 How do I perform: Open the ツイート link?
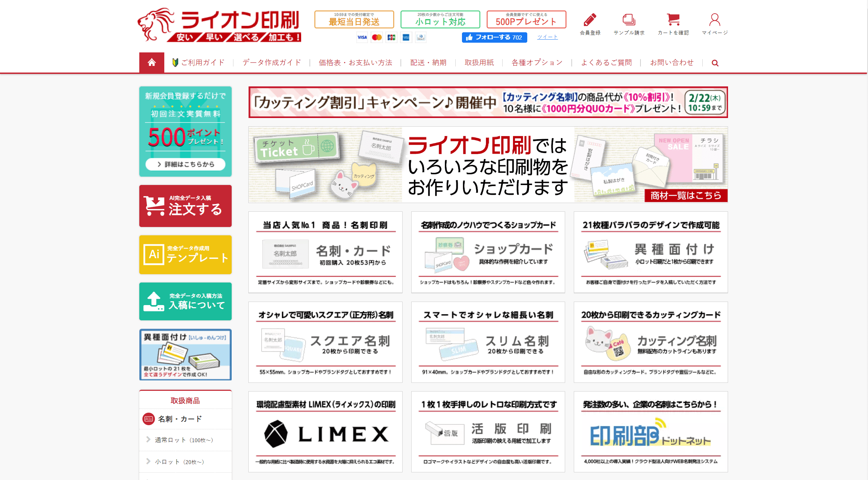point(547,37)
